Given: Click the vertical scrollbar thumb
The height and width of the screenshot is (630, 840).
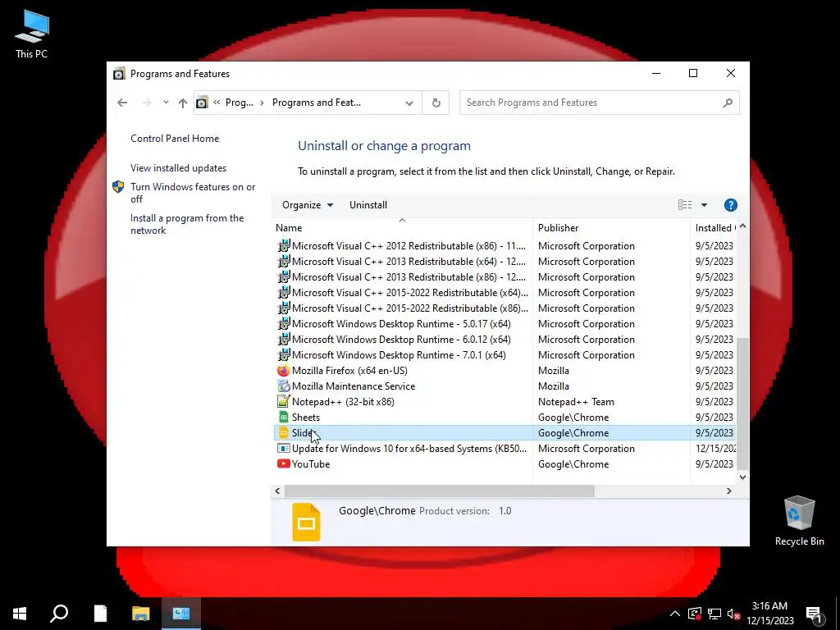Looking at the screenshot, I should 742,404.
